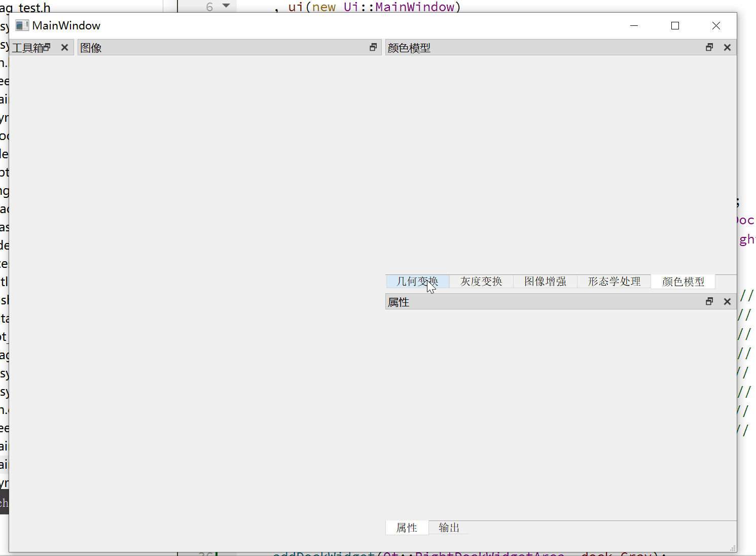Switch to the 输出 bottom tab

[x=449, y=528]
